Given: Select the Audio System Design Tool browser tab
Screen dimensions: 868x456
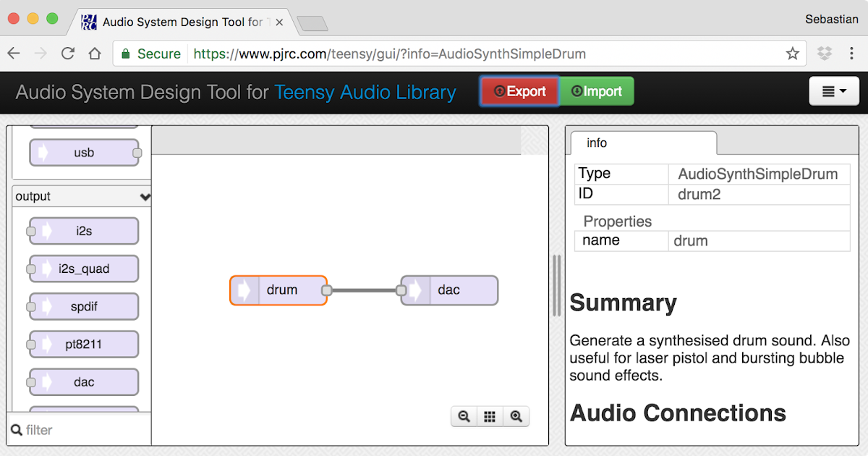Looking at the screenshot, I should click(181, 22).
